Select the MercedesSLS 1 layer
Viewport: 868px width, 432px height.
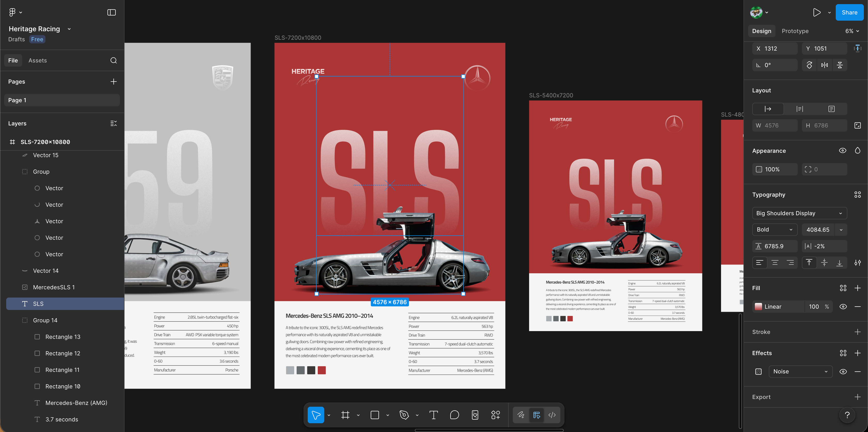click(54, 287)
